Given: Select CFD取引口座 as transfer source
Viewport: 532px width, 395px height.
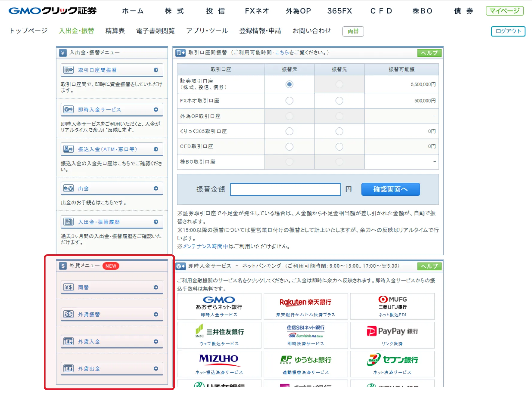Looking at the screenshot, I should pyautogui.click(x=289, y=147).
